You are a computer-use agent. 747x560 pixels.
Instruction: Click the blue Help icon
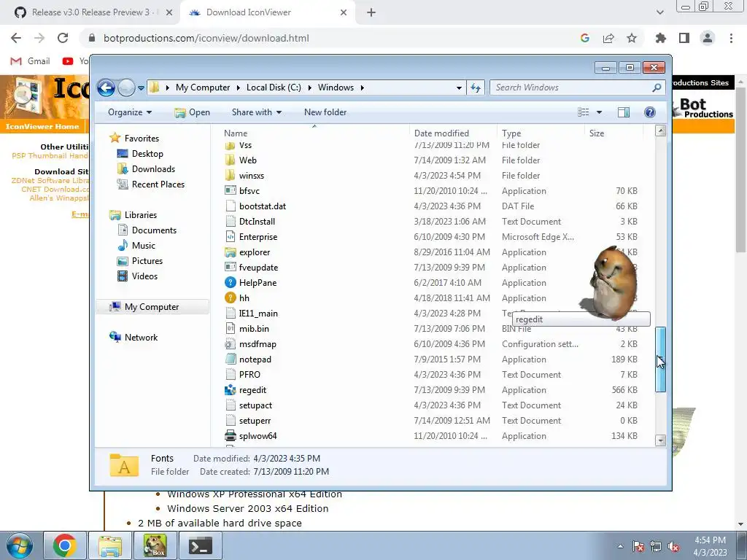650,112
